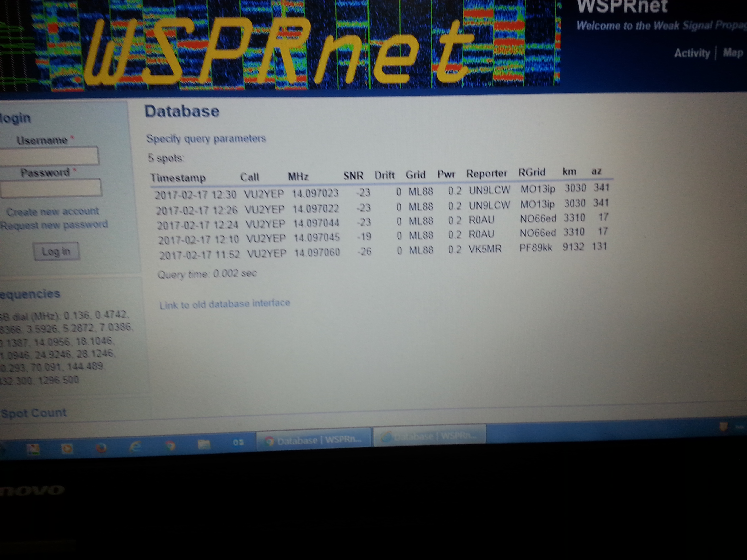Click reporter UN9LCW in 12:30 row
The height and width of the screenshot is (560, 747).
click(490, 190)
